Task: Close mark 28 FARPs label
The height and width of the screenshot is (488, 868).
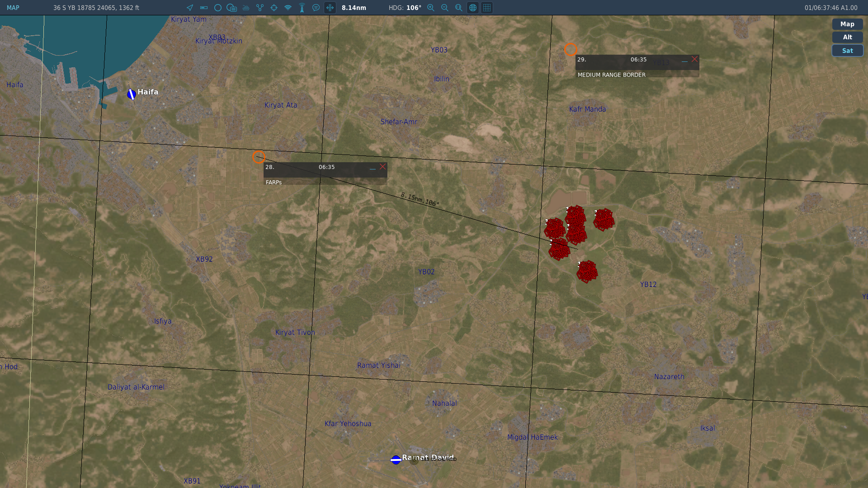Action: 383,167
